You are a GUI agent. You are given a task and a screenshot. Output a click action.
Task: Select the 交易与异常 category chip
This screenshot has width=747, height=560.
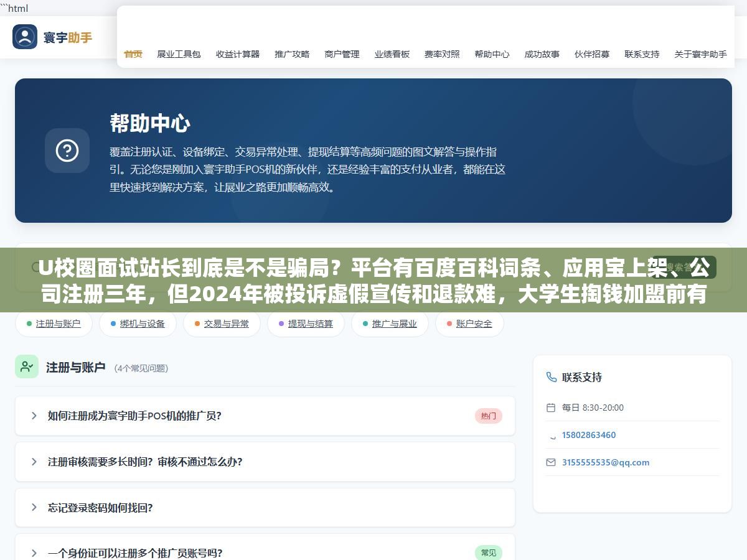coord(222,324)
